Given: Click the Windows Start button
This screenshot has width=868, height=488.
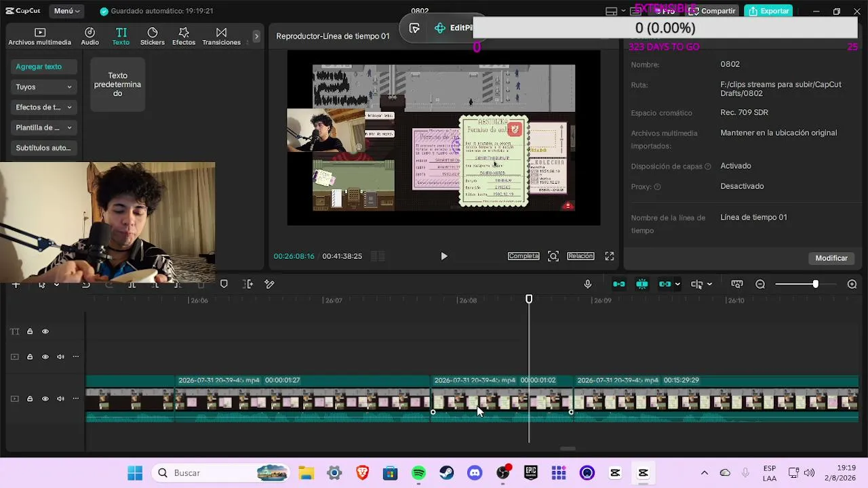Looking at the screenshot, I should pos(135,473).
